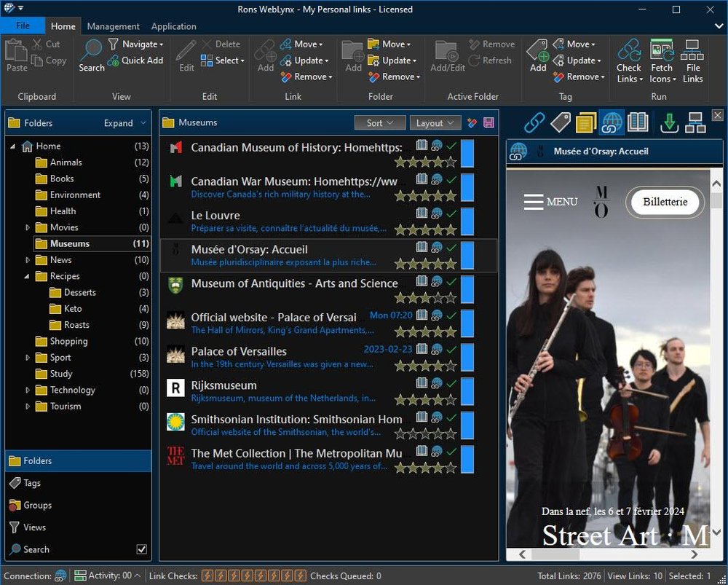728x585 pixels.
Task: Open the notes icon on the preview toolbar
Action: coord(586,122)
